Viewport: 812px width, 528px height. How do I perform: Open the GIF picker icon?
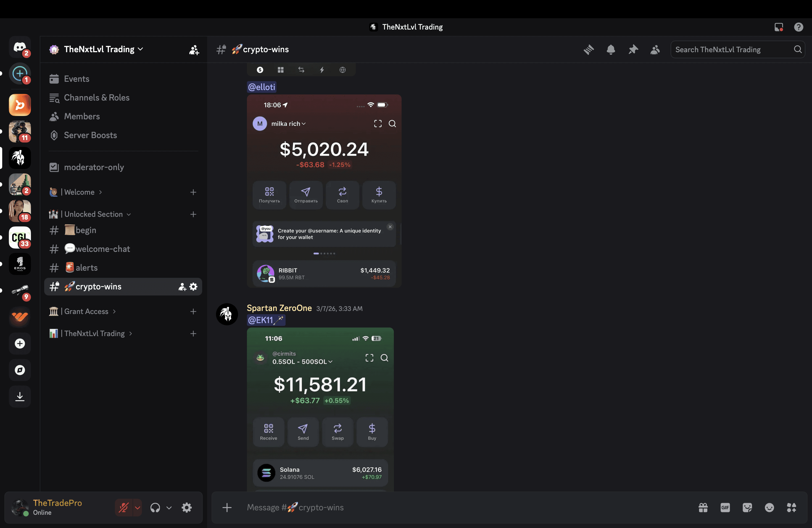point(725,508)
